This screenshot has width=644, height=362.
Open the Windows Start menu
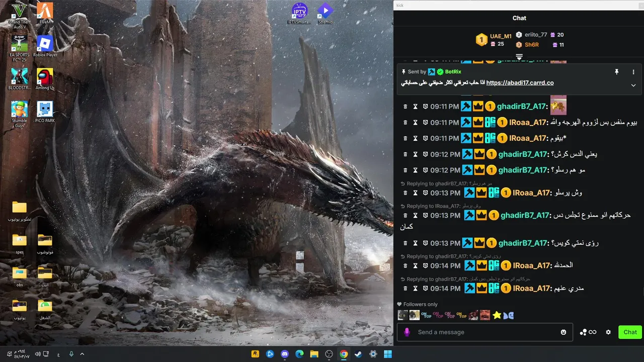[388, 354]
